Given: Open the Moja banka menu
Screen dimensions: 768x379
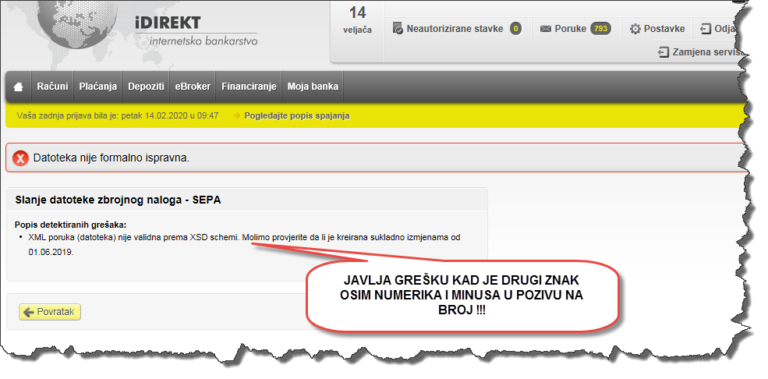Looking at the screenshot, I should [x=312, y=87].
